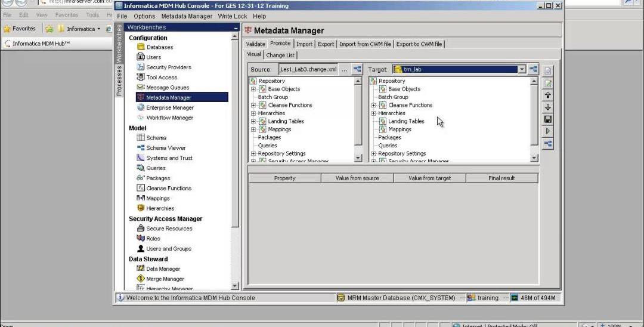644x327 pixels.
Task: Open the Metadata Manager menu
Action: coord(187,16)
